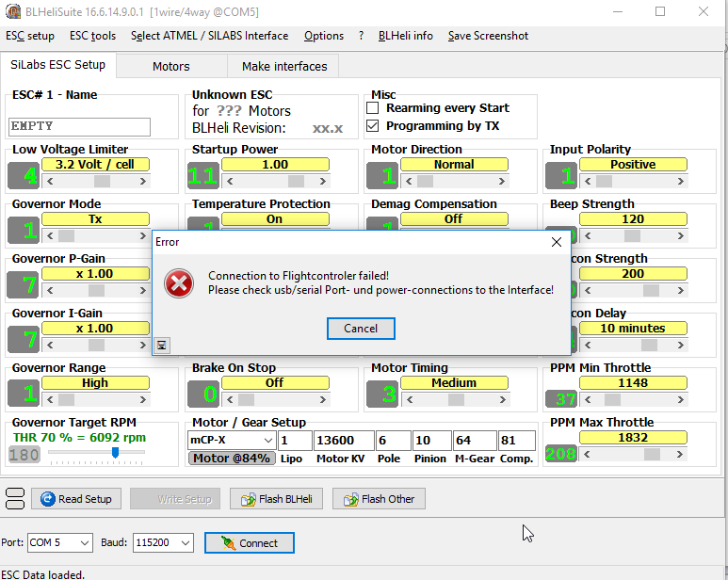
Task: Enable Rearming every Start checkbox
Action: pyautogui.click(x=373, y=108)
